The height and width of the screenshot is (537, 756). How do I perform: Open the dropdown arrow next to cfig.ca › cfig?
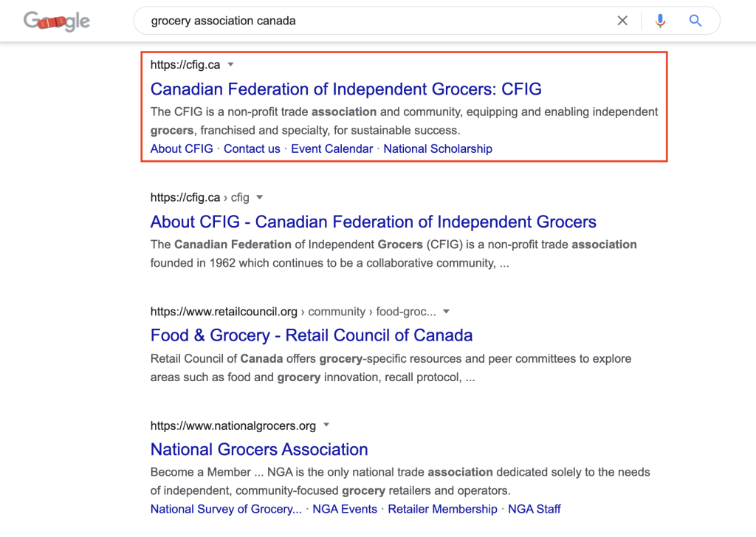(x=259, y=197)
